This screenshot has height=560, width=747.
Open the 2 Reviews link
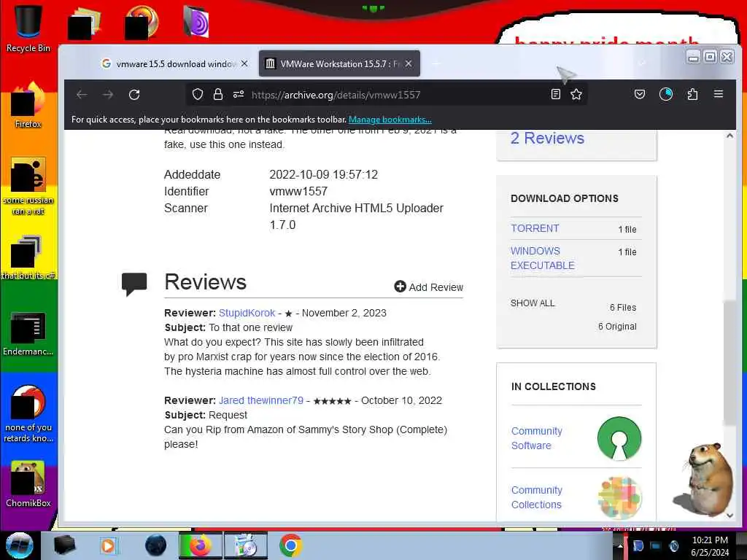pos(547,138)
